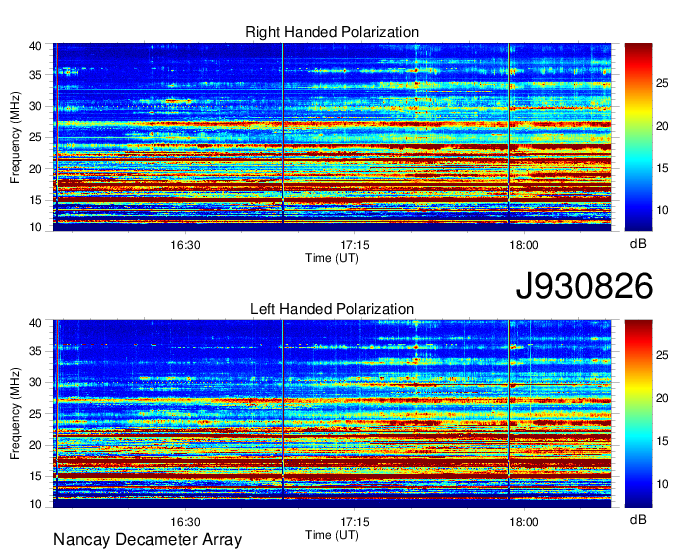Viewport: 680px width, 552px height.
Task: Select the J930826 identifier text
Action: 584,286
